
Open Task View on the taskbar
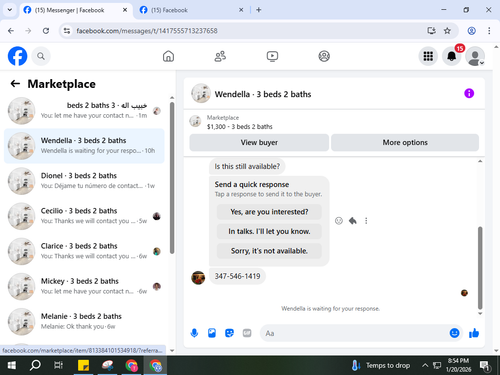58,366
